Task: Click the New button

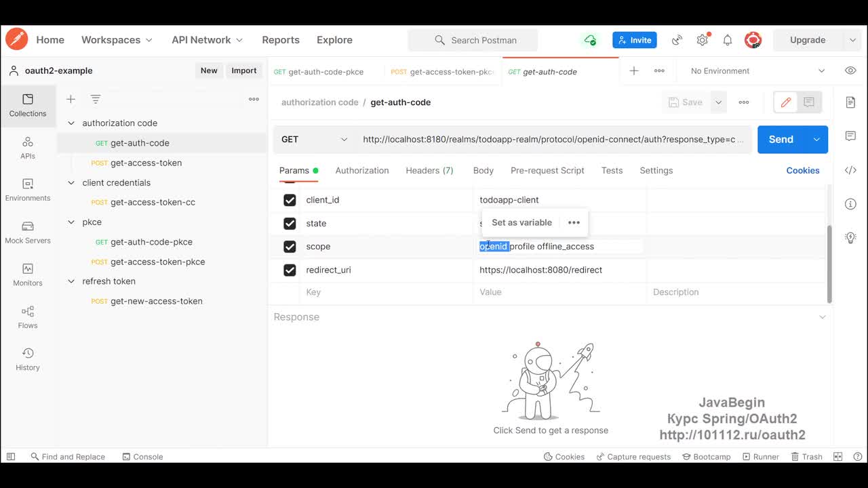Action: click(209, 70)
